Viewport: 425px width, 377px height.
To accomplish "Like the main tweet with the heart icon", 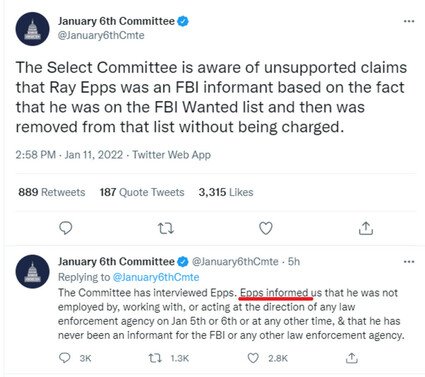I will click(x=266, y=228).
